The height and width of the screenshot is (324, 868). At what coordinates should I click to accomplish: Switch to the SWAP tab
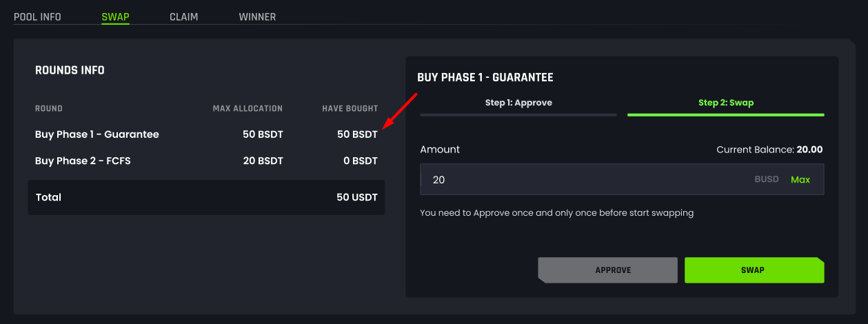click(x=115, y=17)
